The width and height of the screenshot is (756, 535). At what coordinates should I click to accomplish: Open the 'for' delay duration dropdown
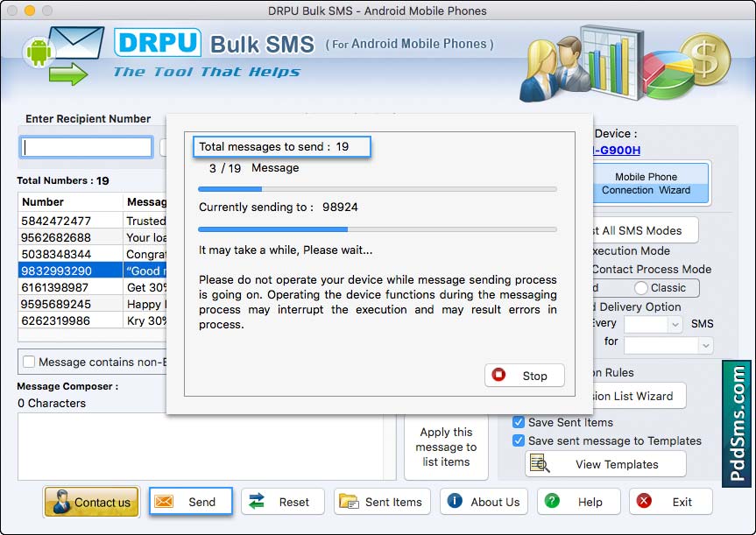coord(668,345)
